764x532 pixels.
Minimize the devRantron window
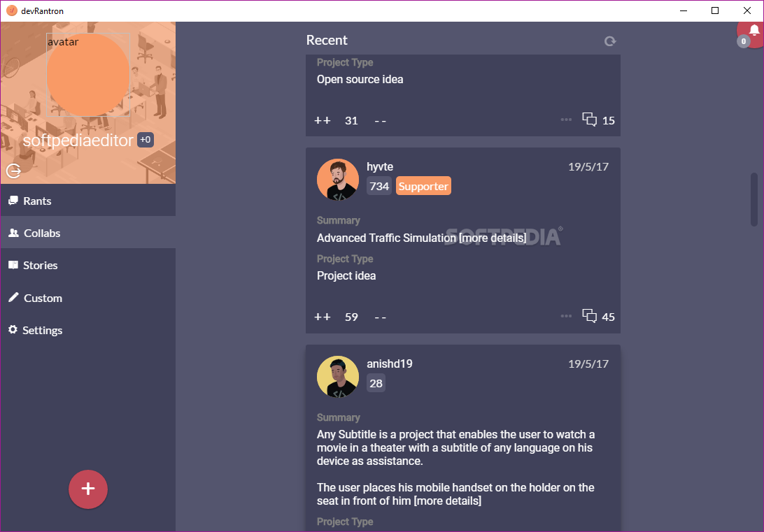[684, 10]
